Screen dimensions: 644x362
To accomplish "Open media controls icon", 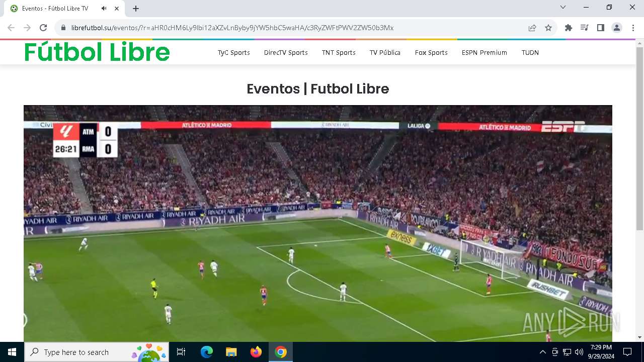I will pos(585,28).
